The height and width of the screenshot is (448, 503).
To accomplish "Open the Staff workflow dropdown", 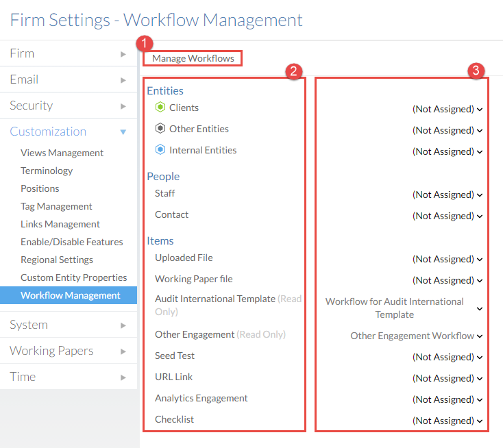I will [447, 195].
